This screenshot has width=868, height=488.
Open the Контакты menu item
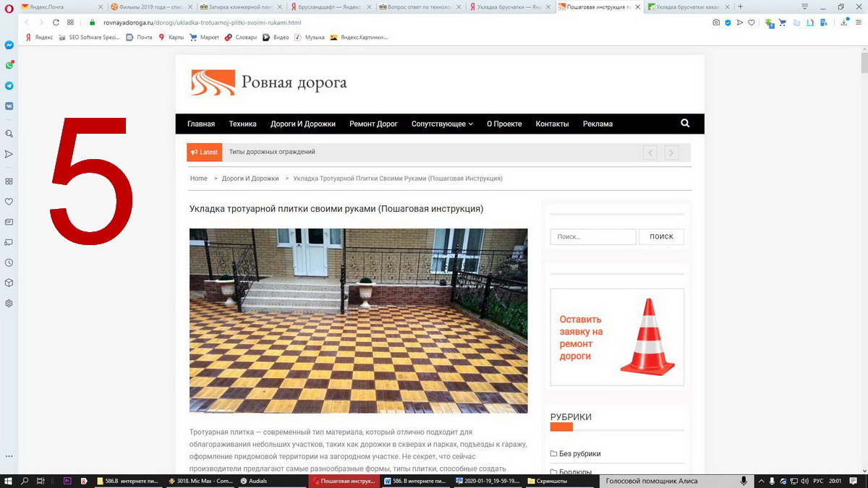[x=552, y=124]
